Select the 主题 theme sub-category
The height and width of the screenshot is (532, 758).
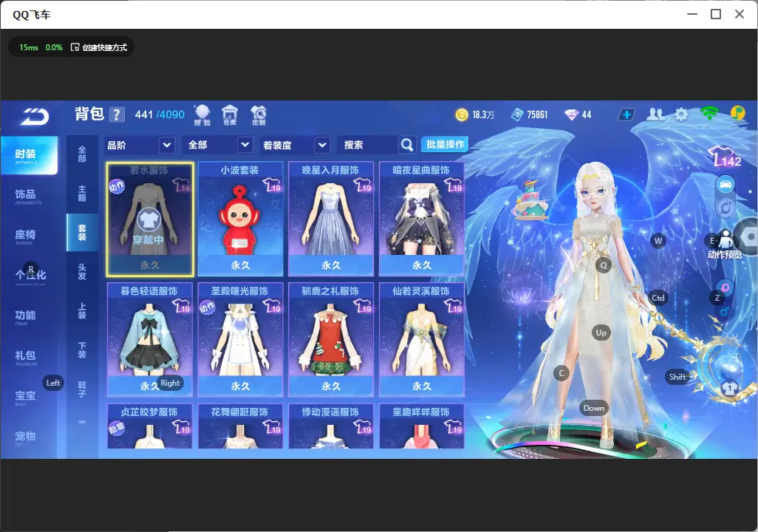[82, 194]
